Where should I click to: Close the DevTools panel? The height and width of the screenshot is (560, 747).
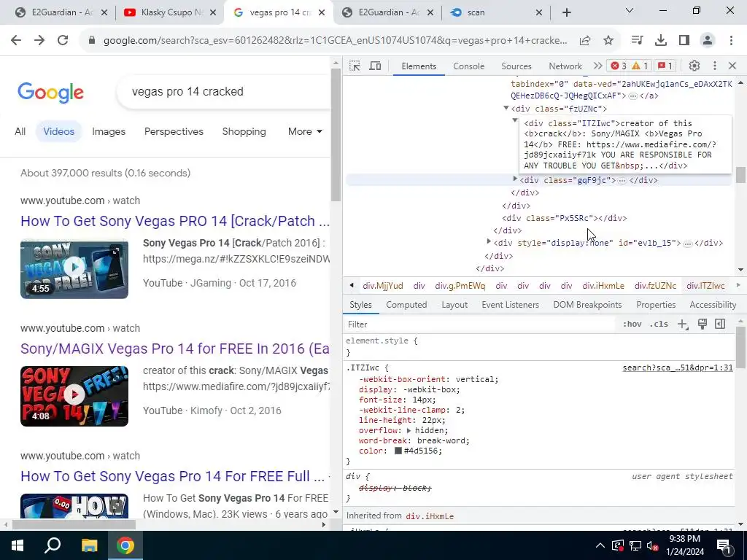pyautogui.click(x=732, y=66)
